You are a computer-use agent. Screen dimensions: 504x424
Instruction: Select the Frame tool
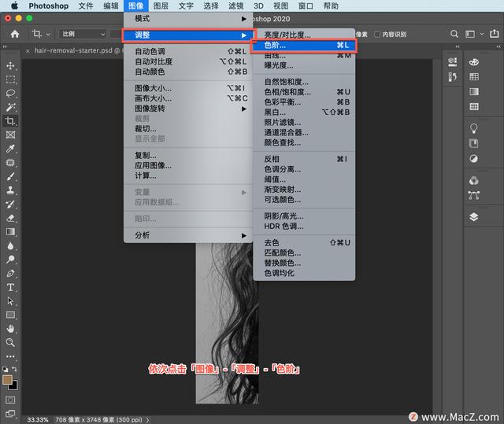coord(10,135)
